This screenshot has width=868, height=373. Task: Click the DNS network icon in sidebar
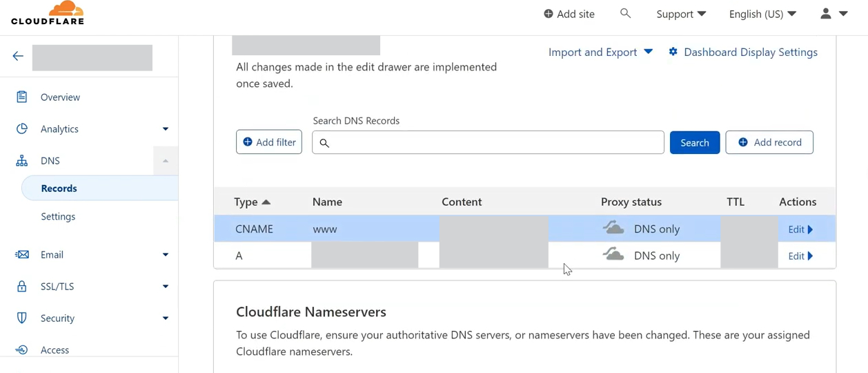tap(22, 160)
